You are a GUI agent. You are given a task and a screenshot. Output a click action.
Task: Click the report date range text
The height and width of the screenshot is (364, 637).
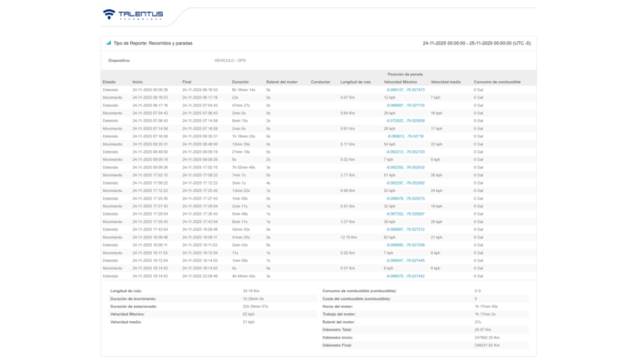476,43
